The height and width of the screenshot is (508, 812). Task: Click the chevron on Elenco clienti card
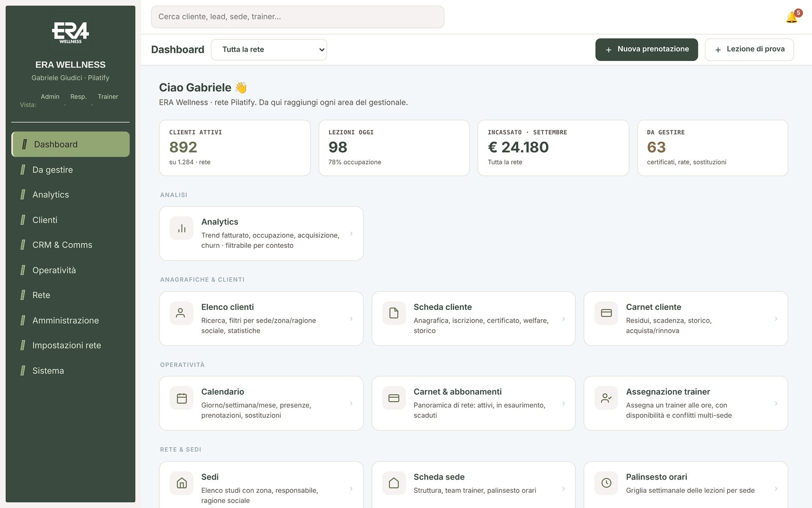(x=351, y=319)
